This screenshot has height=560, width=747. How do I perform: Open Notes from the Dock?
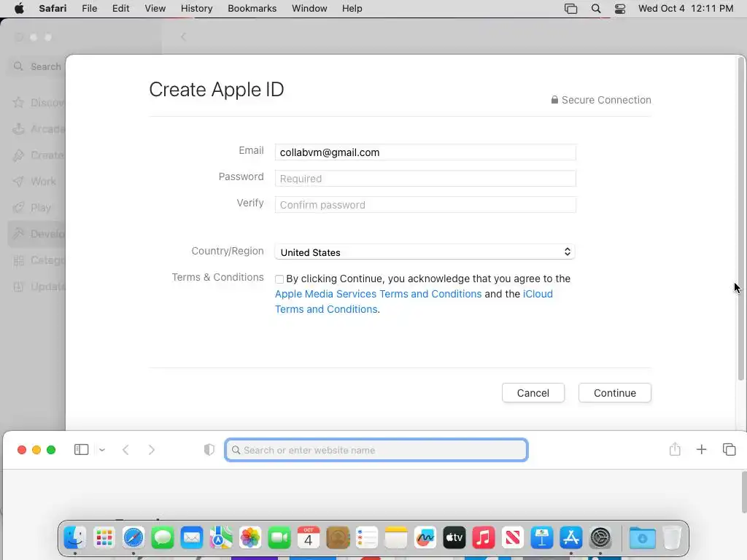click(x=396, y=538)
